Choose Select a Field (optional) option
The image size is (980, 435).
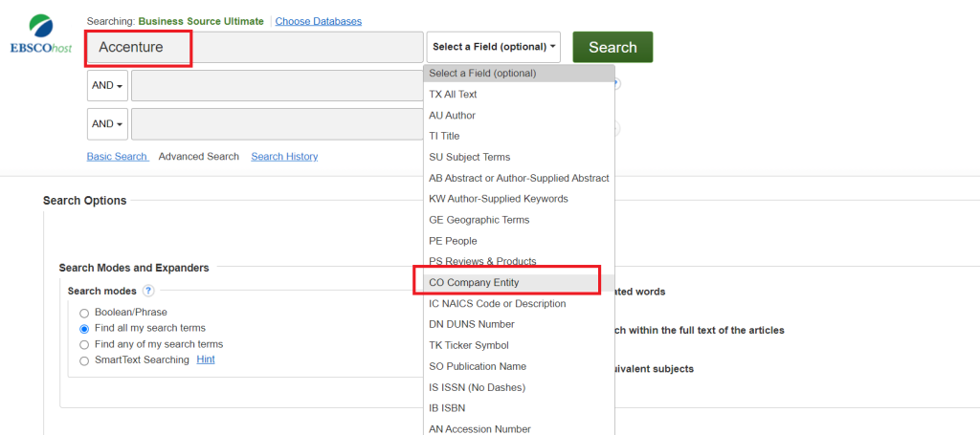519,73
